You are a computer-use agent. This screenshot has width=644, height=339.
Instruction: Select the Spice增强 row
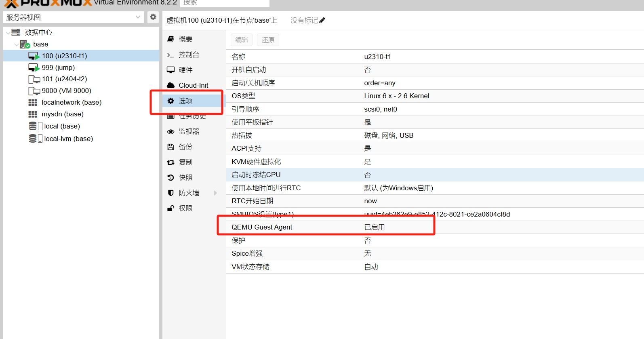tap(435, 253)
